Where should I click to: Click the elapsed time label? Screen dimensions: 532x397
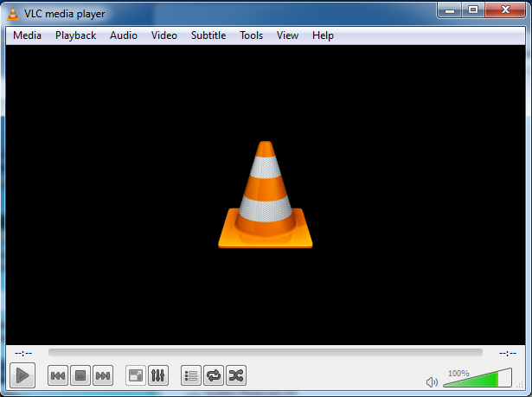23,353
